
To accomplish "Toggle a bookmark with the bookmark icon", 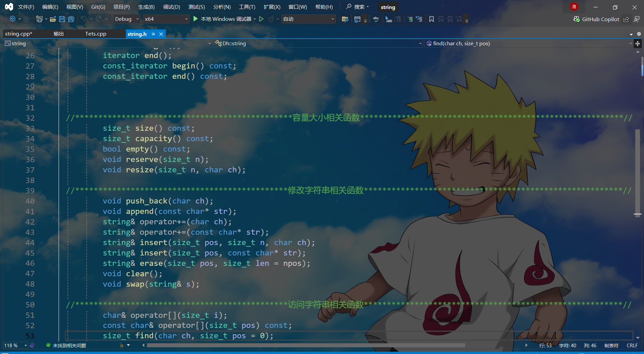I will (432, 19).
